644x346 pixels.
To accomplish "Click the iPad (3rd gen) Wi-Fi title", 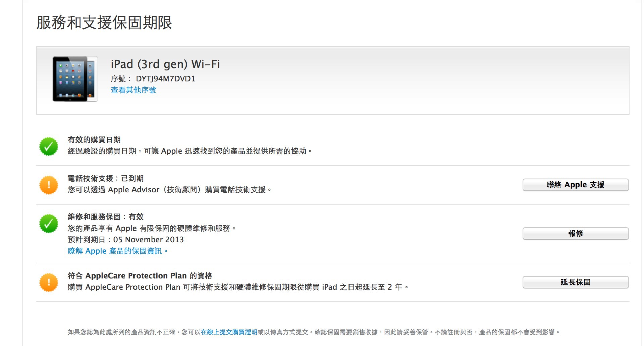I will click(x=165, y=64).
